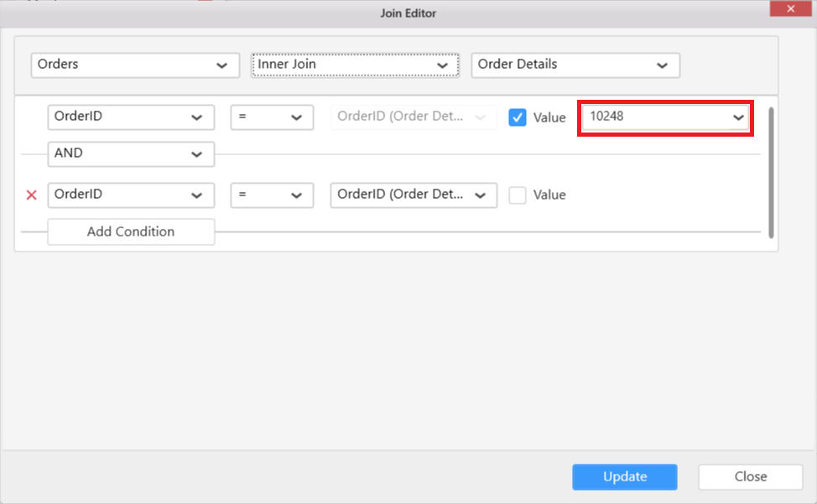Image resolution: width=817 pixels, height=504 pixels.
Task: Uncheck the Value checkbox in the first condition
Action: (x=518, y=117)
